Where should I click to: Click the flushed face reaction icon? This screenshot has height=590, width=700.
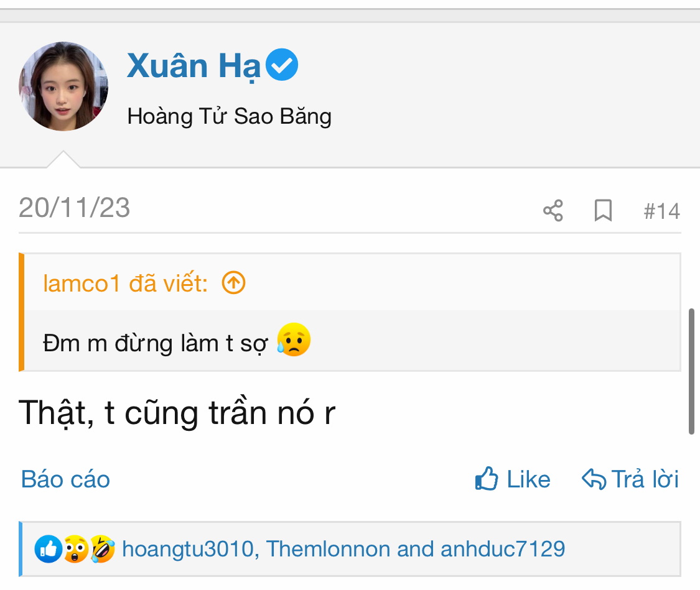(75, 549)
